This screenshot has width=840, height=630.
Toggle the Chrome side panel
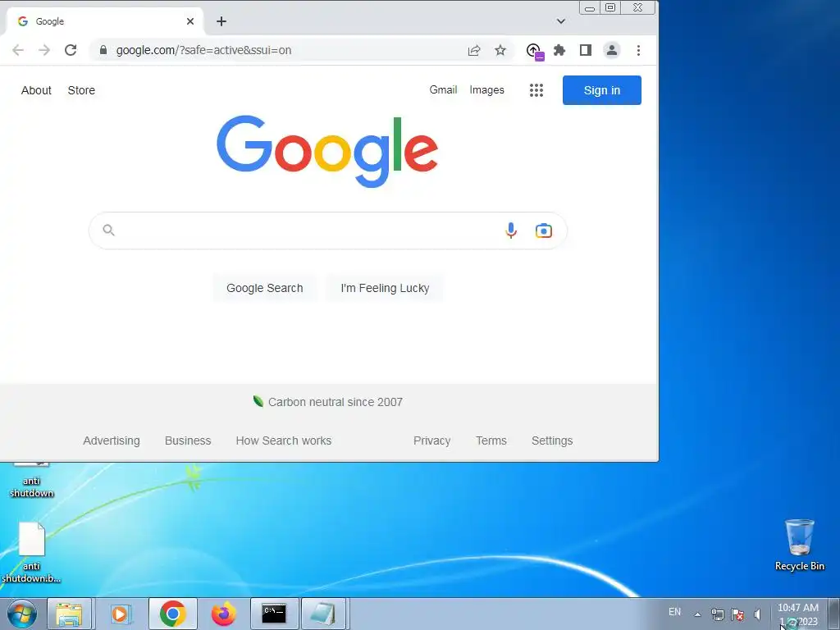586,50
